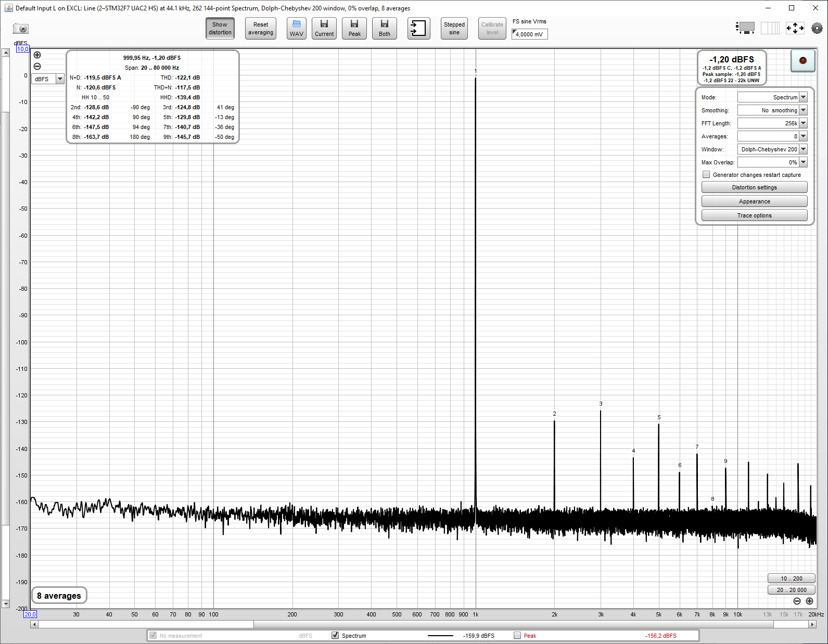Toggle the Spectrum trace checkbox

pyautogui.click(x=335, y=635)
